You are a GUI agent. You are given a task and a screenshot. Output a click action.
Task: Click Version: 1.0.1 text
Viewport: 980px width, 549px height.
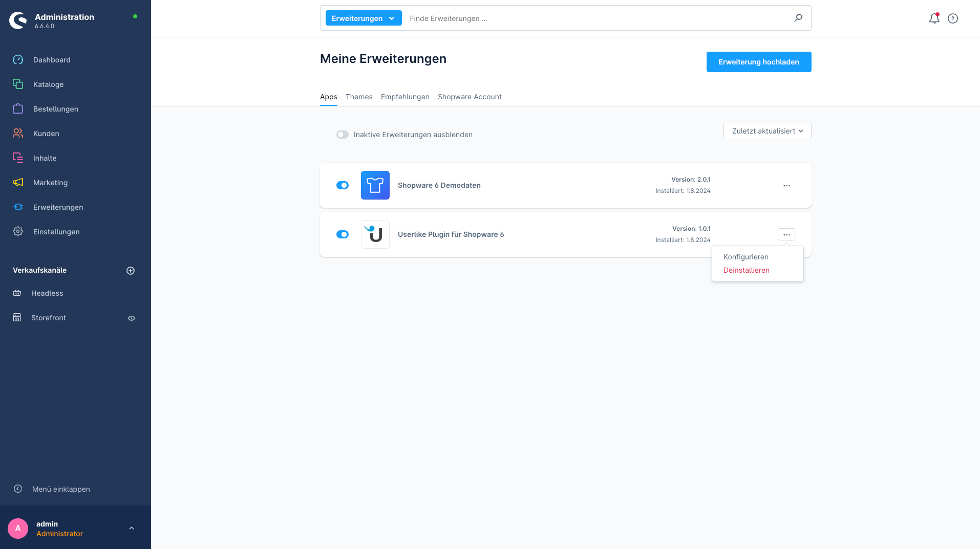(x=691, y=229)
